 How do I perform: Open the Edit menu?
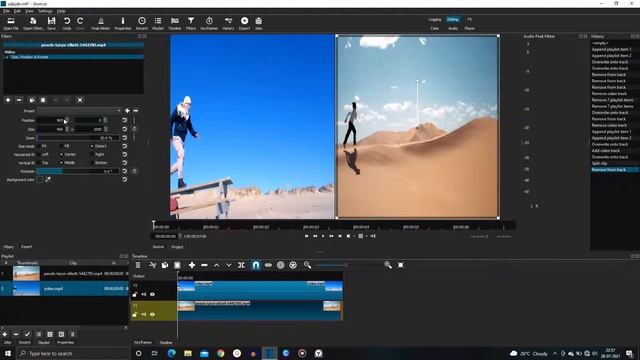[x=18, y=11]
